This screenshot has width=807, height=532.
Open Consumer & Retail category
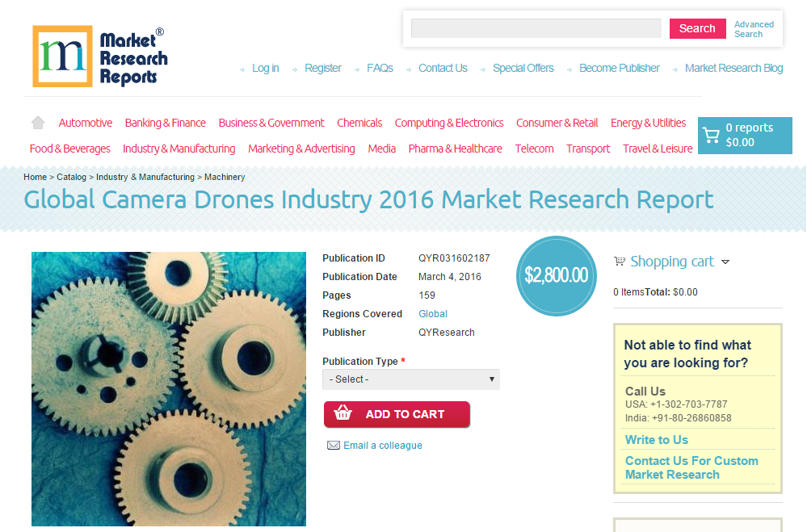click(557, 123)
